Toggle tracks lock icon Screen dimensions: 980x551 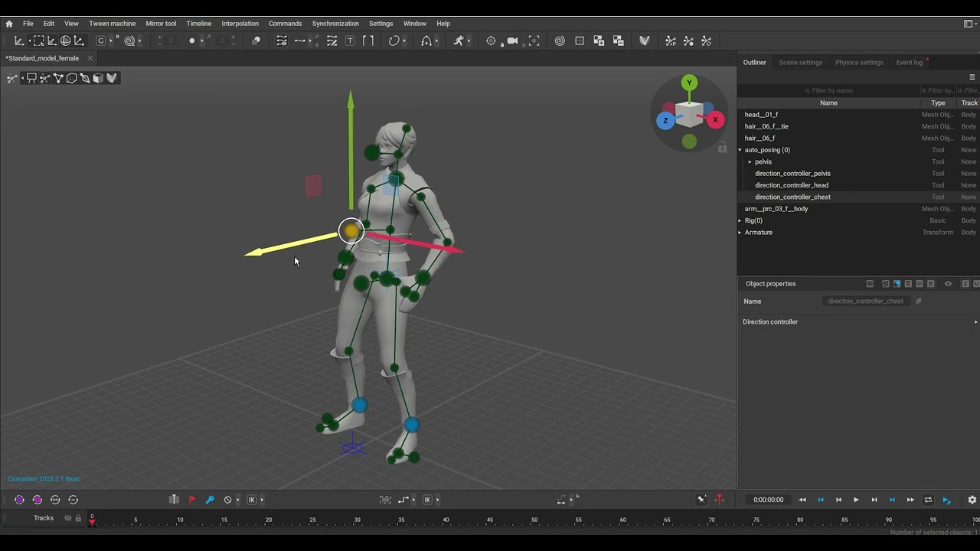click(x=78, y=518)
